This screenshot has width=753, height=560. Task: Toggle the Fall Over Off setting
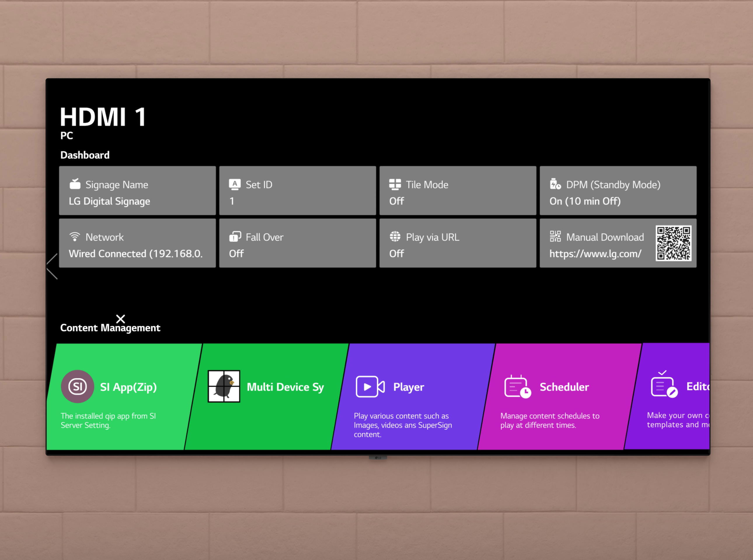[236, 253]
